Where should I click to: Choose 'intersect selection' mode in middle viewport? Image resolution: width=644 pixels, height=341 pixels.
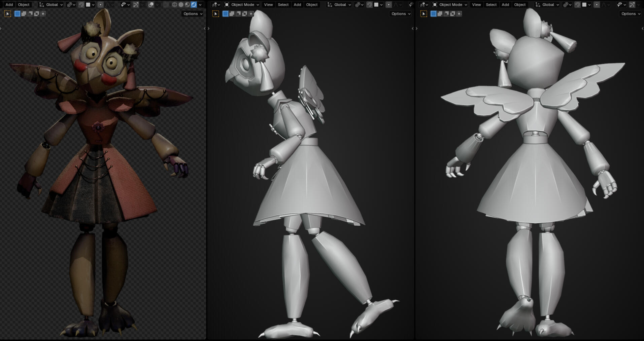(251, 14)
